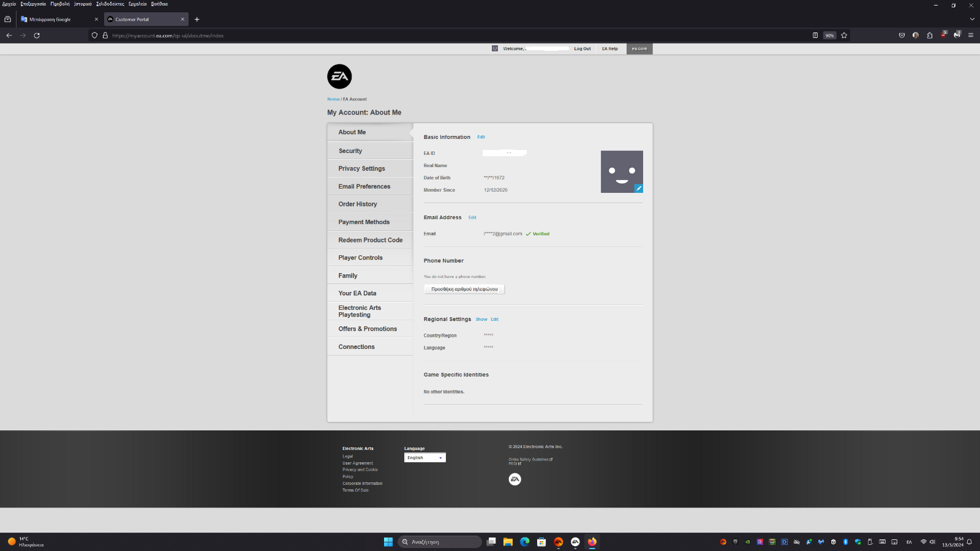The width and height of the screenshot is (980, 551).
Task: Open the Malwarebytes browser extension icon
Action: [x=957, y=35]
